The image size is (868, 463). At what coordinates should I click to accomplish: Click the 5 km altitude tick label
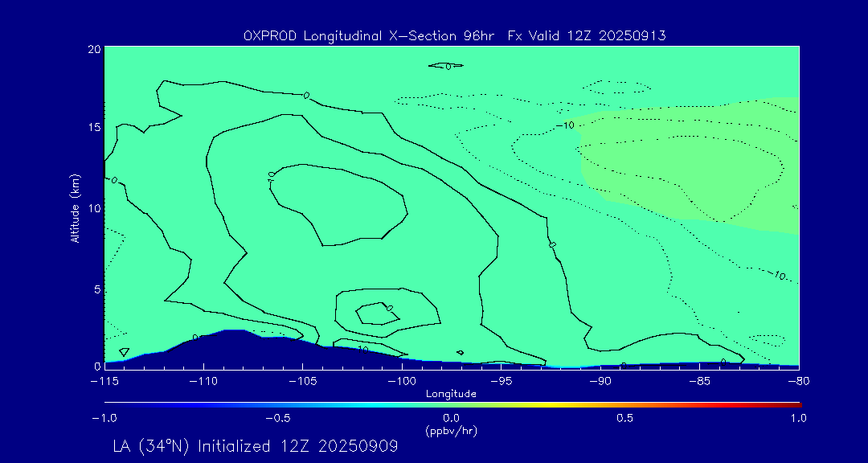pyautogui.click(x=96, y=289)
